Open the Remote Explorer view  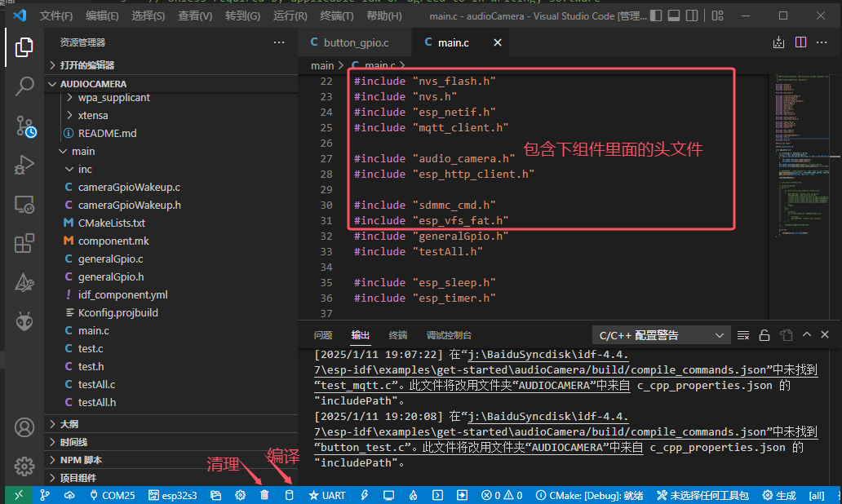24,205
